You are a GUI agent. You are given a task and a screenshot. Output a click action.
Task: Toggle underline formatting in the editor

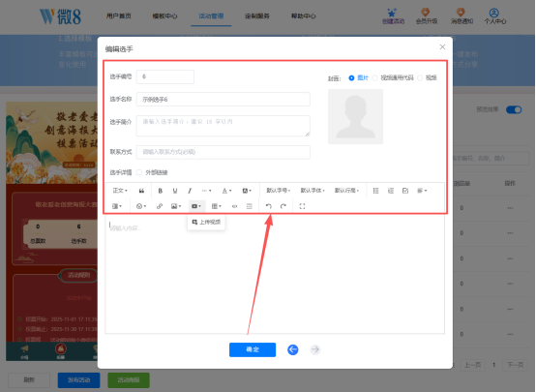click(x=175, y=191)
